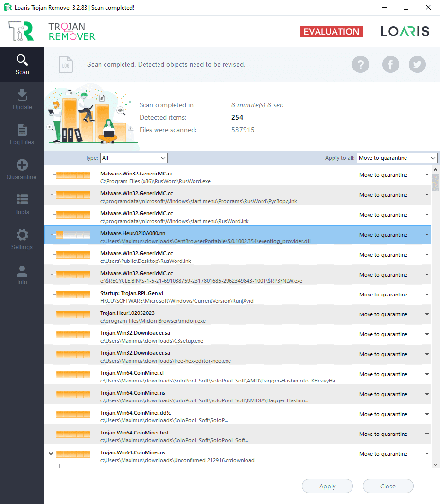Click Move to quarantine label for Unconfirmed 212916.crdownload

[383, 454]
